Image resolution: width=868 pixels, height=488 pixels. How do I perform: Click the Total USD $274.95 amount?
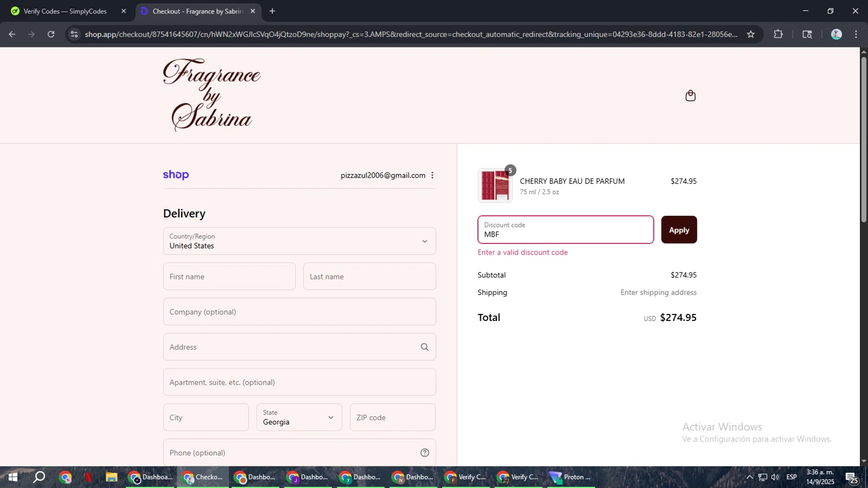point(678,317)
